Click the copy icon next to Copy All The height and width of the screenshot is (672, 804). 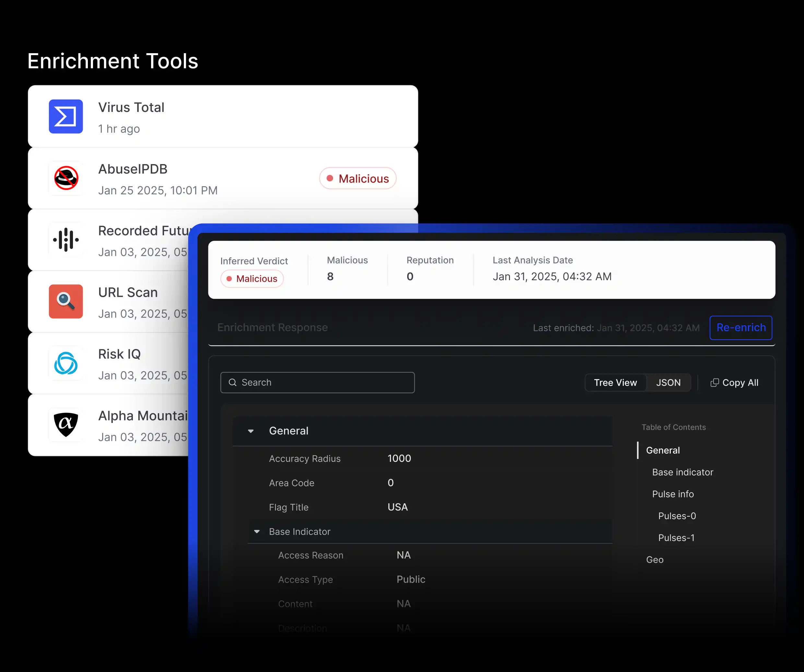click(715, 382)
